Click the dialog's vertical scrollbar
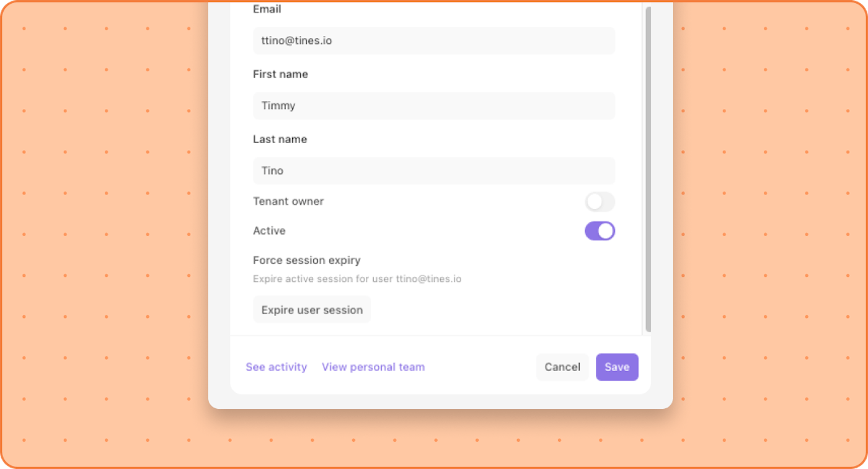Image resolution: width=868 pixels, height=469 pixels. (x=649, y=167)
